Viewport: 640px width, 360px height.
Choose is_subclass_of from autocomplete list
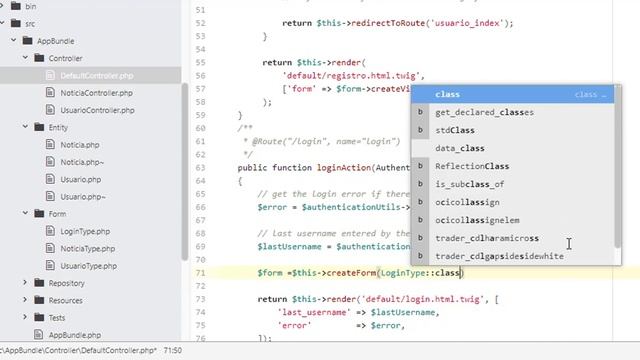pyautogui.click(x=513, y=184)
